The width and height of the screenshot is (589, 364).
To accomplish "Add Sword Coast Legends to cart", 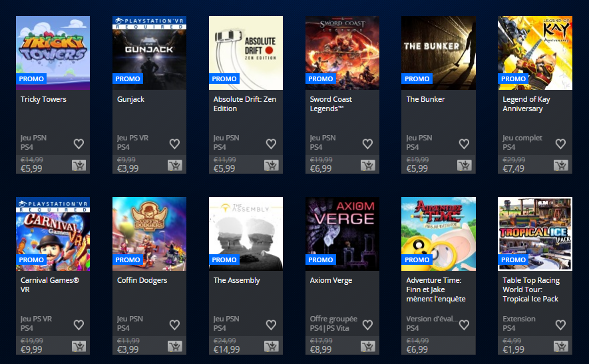I will pyautogui.click(x=368, y=165).
